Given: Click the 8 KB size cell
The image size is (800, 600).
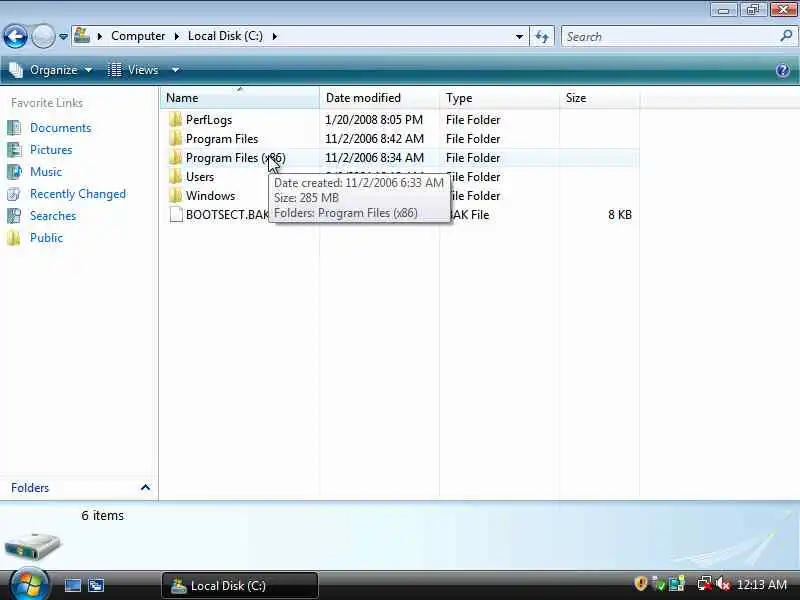Looking at the screenshot, I should click(x=620, y=215).
